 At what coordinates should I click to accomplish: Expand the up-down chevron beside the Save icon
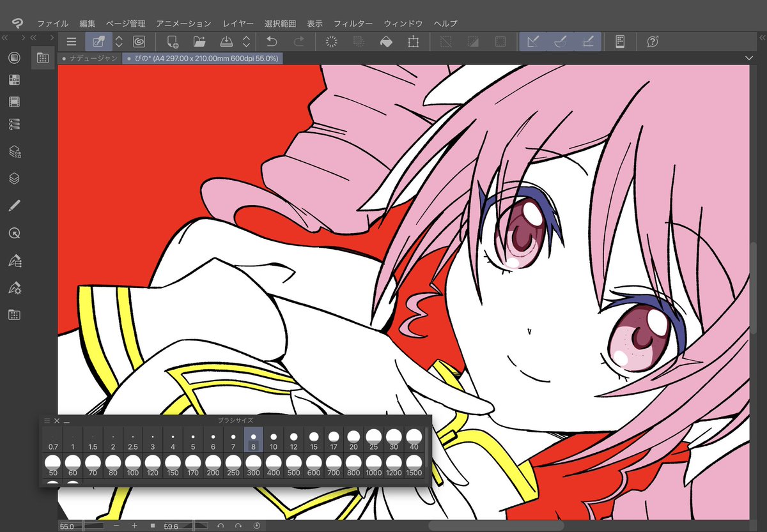click(x=246, y=42)
